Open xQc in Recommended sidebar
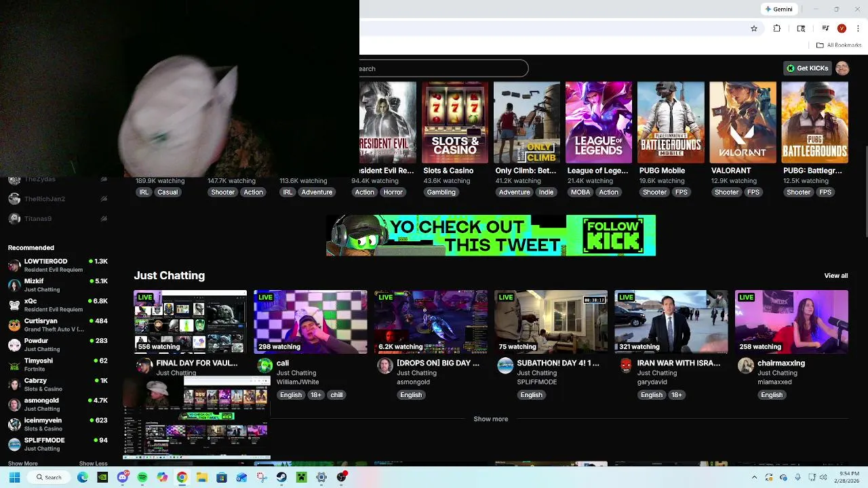The width and height of the screenshot is (868, 488). coord(58,305)
